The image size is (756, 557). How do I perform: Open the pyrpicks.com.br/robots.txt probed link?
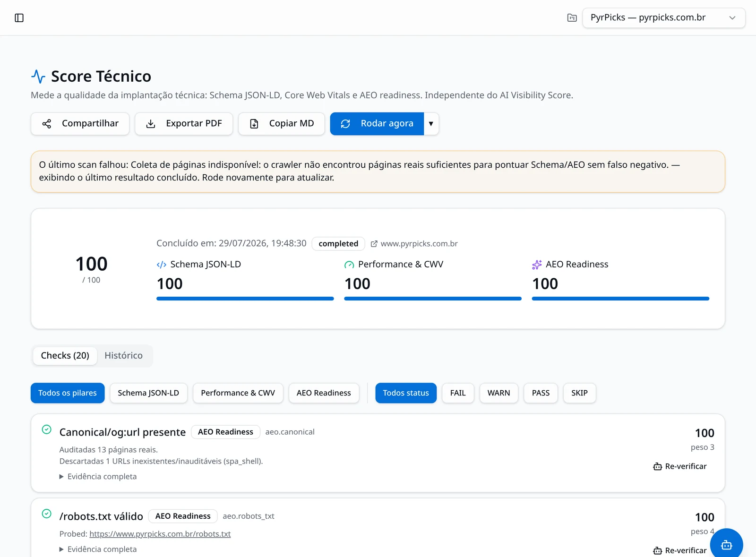coord(160,534)
